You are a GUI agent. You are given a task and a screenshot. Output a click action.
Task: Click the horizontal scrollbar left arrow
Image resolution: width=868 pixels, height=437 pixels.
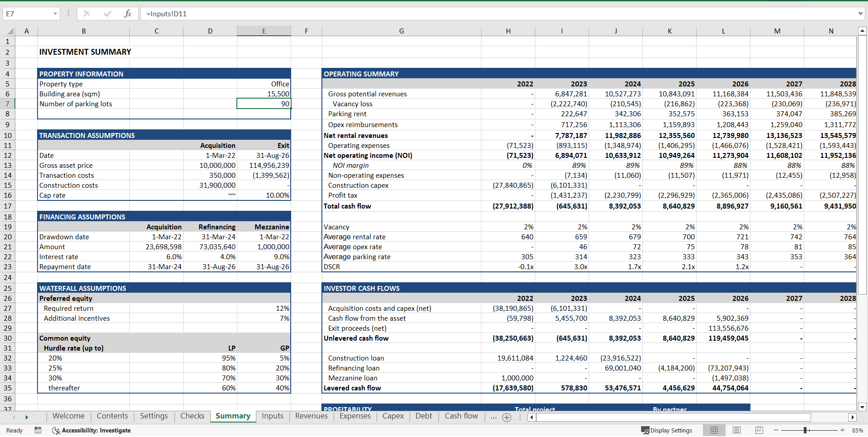pos(532,417)
